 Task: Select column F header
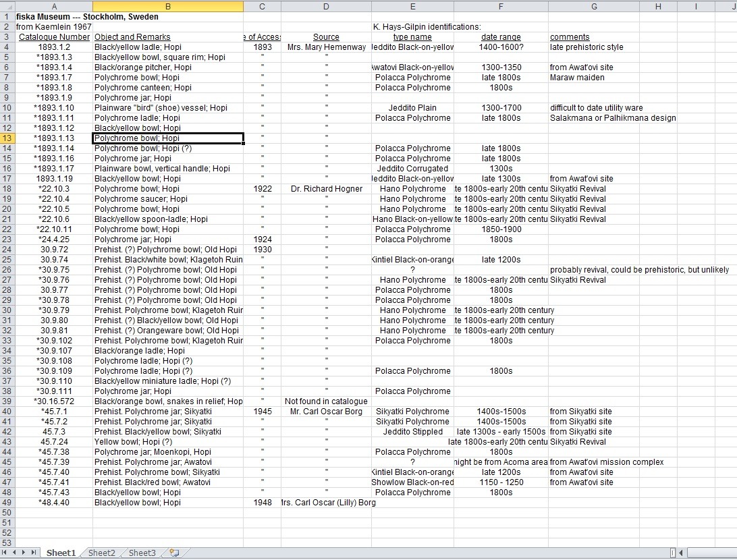tap(501, 6)
